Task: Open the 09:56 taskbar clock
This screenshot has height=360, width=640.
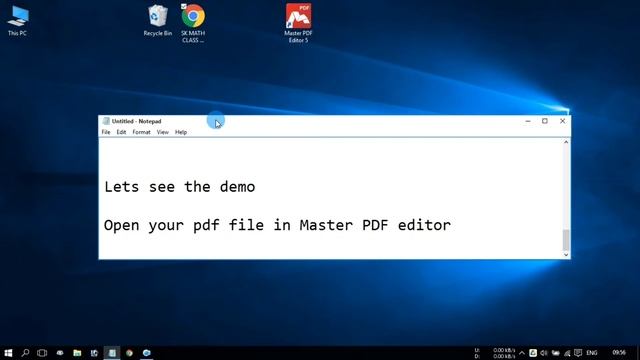Action: pyautogui.click(x=619, y=353)
